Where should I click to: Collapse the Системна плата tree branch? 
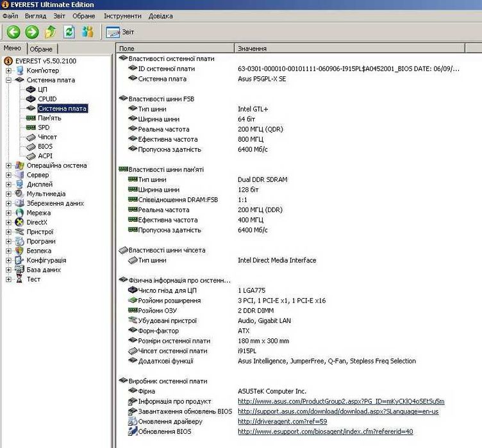tap(8, 80)
